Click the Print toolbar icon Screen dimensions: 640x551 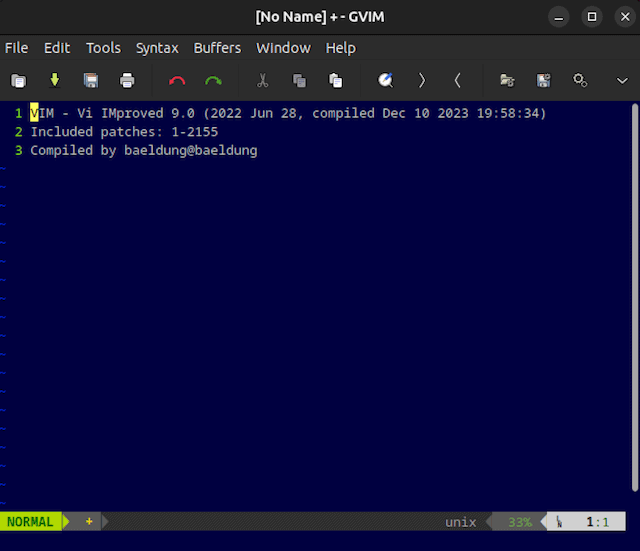pyautogui.click(x=127, y=80)
